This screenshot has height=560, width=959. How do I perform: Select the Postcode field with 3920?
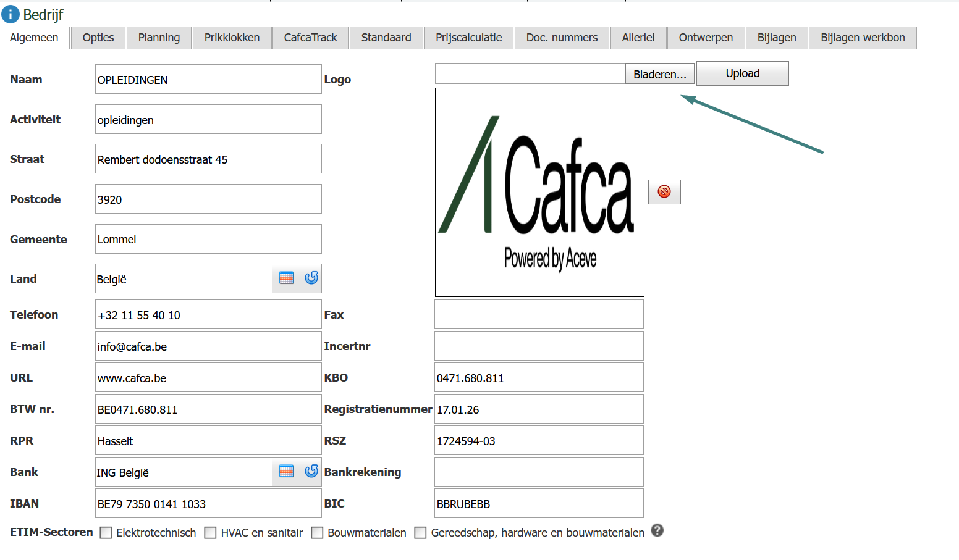pos(208,199)
